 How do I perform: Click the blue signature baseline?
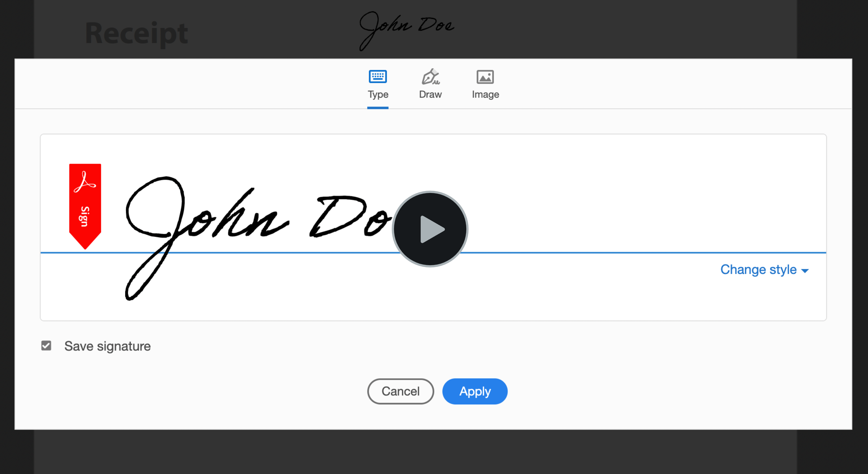[x=606, y=253]
